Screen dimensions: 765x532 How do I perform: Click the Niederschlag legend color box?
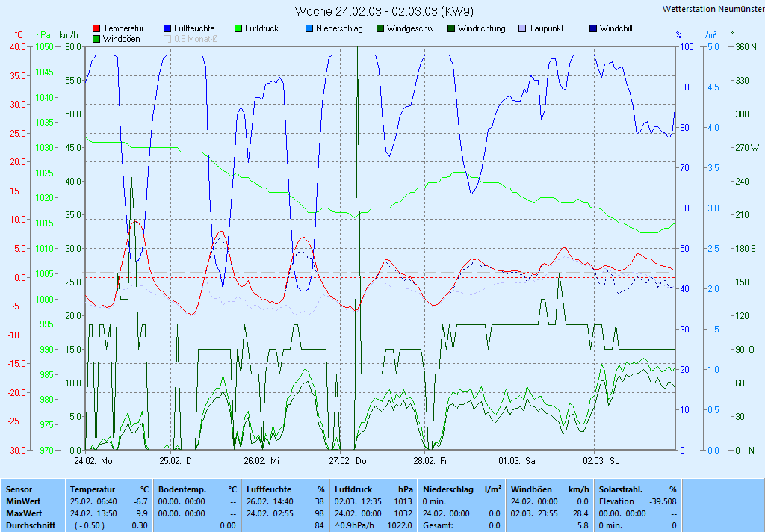click(x=309, y=28)
